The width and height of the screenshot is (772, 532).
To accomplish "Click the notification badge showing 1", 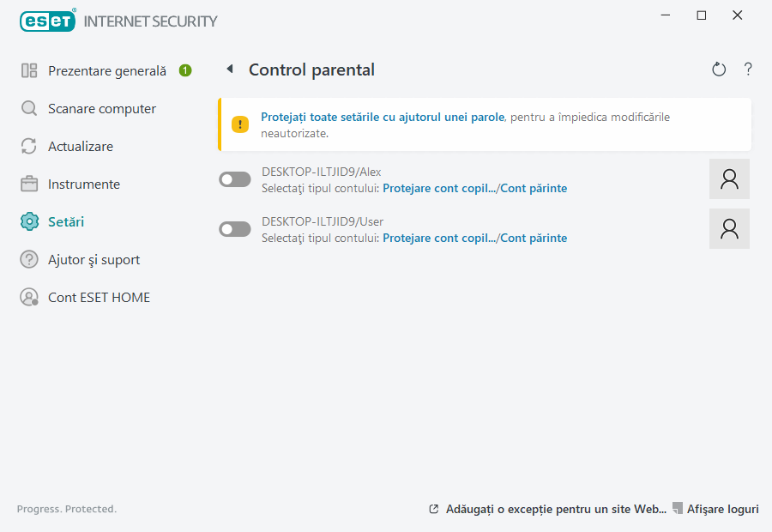I will 185,70.
